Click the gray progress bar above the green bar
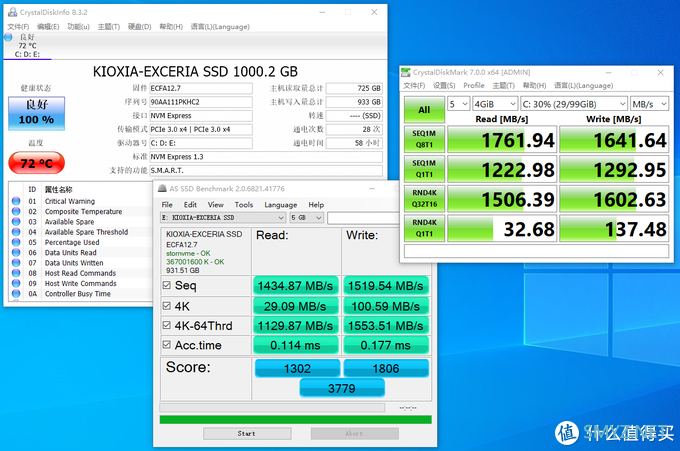The width and height of the screenshot is (680, 451). 272,408
